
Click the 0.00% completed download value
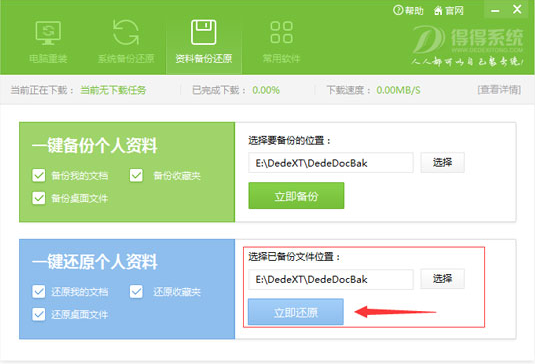click(x=266, y=90)
